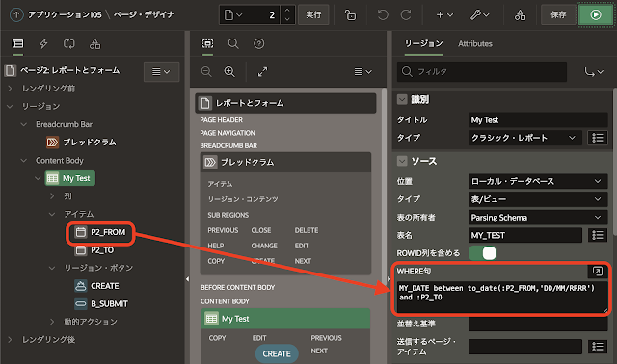Zoom out the layout view
Screen dimensions: 617x364
[x=206, y=72]
